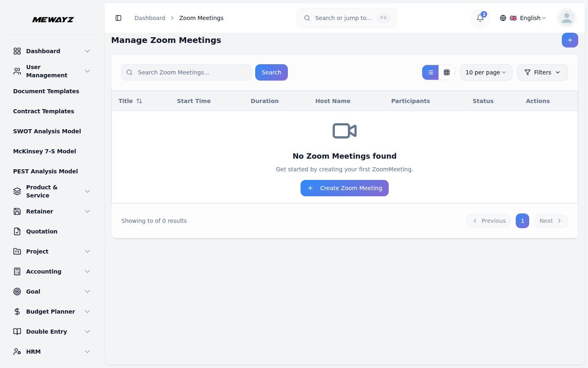This screenshot has width=588, height=368.
Task: Open notifications via the bell icon
Action: coord(479,18)
